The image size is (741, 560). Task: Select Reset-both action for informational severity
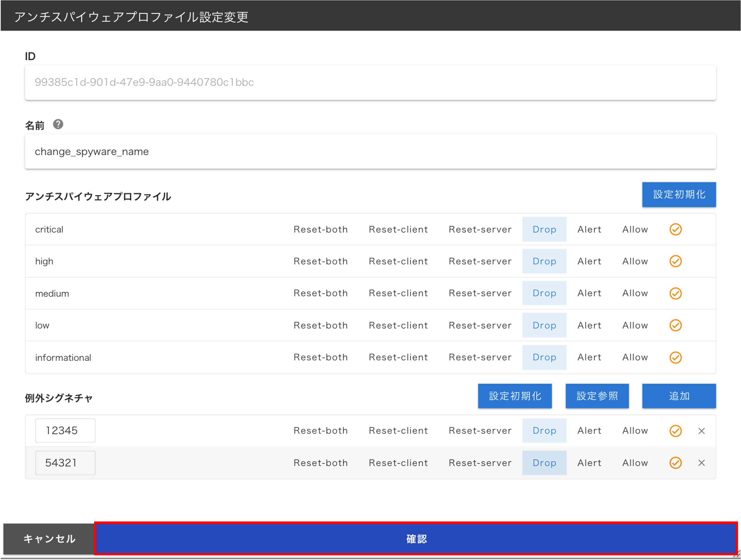tap(321, 357)
